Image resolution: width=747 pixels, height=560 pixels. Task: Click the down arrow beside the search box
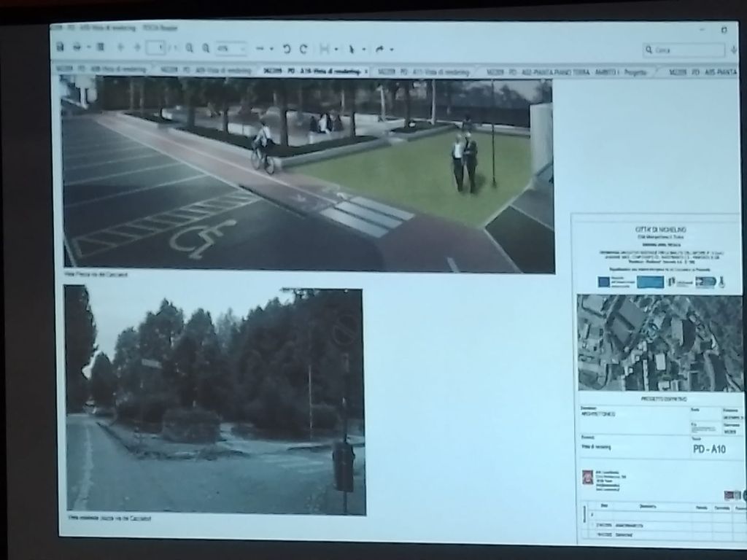[x=734, y=50]
